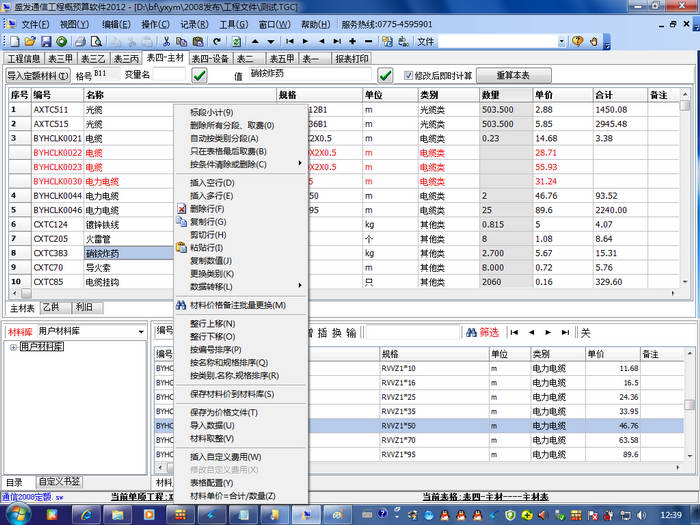Image resolution: width=700 pixels, height=525 pixels.
Task: Click the 重算本表 button
Action: [x=513, y=75]
